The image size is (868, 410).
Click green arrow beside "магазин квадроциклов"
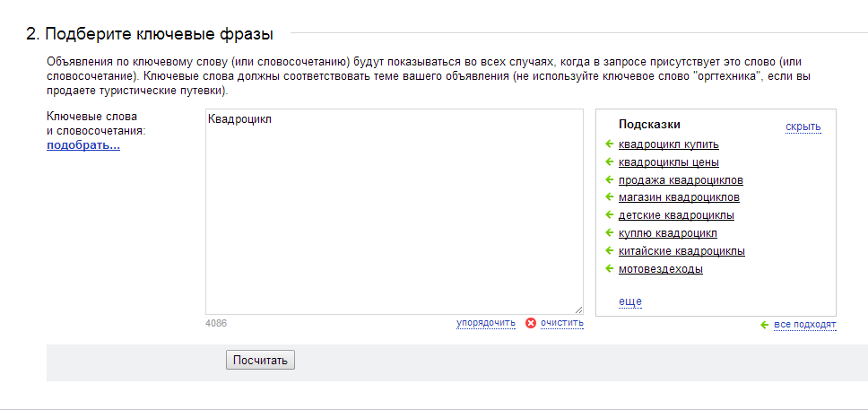(608, 197)
